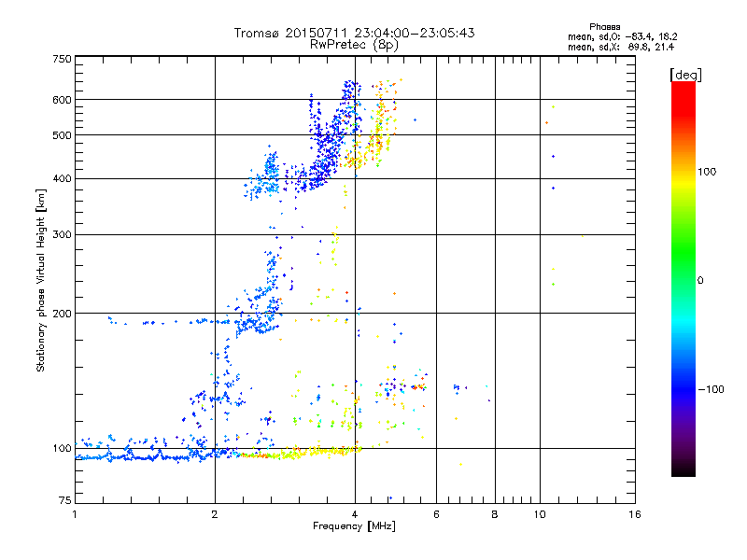Click the x-axis tick label '2'
747x560 pixels.
(x=215, y=514)
